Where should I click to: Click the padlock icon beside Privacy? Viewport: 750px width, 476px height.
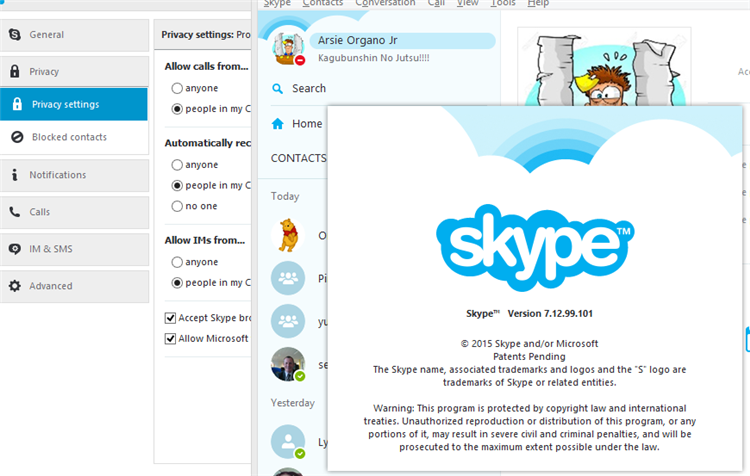15,71
